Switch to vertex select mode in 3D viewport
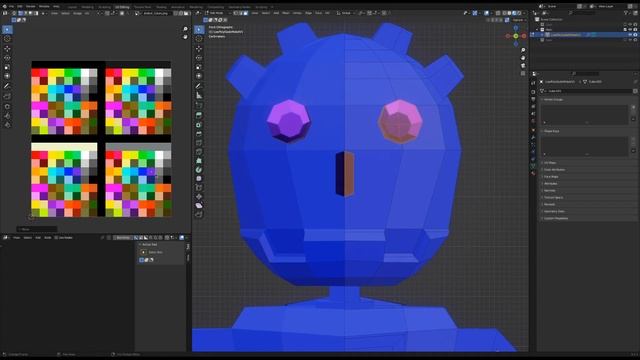The height and width of the screenshot is (360, 640). tap(236, 13)
